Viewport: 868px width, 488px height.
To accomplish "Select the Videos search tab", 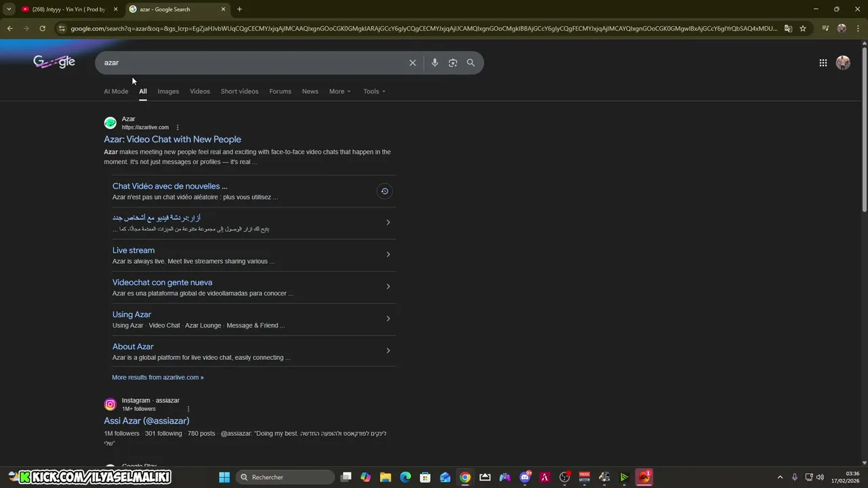I will (x=199, y=91).
